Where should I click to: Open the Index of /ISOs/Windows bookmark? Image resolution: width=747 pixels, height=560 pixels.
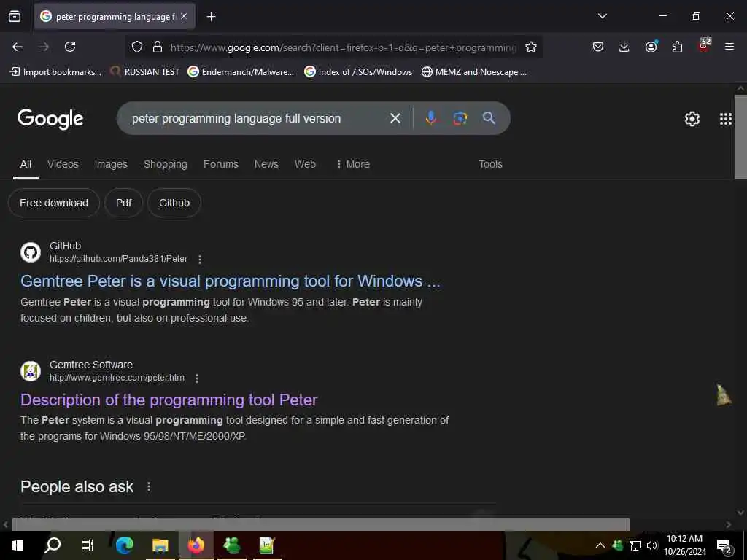[x=358, y=72]
